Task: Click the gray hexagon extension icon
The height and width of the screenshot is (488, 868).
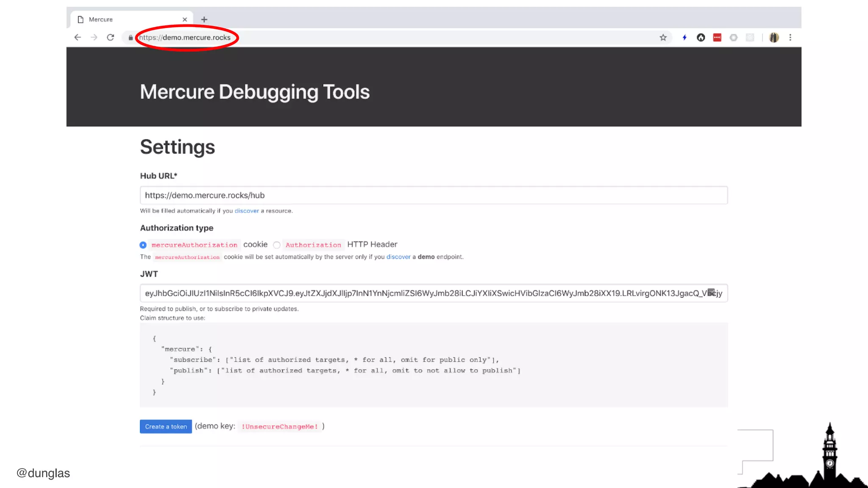Action: [x=734, y=37]
